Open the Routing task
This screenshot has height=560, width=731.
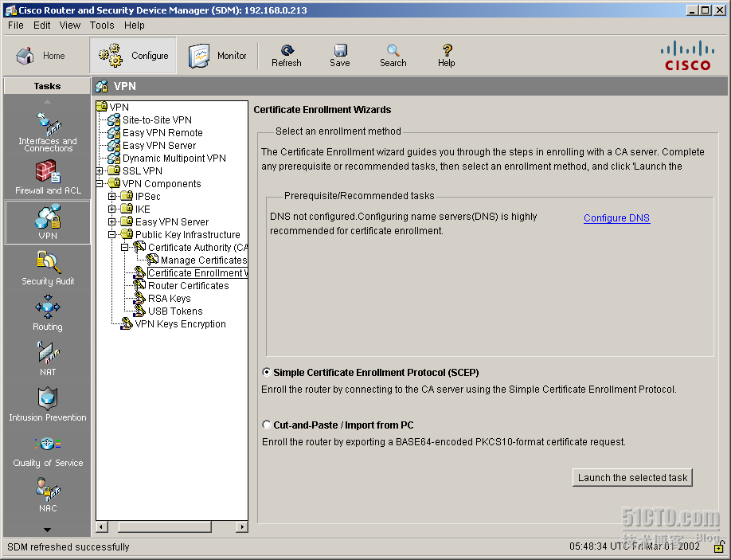point(48,314)
